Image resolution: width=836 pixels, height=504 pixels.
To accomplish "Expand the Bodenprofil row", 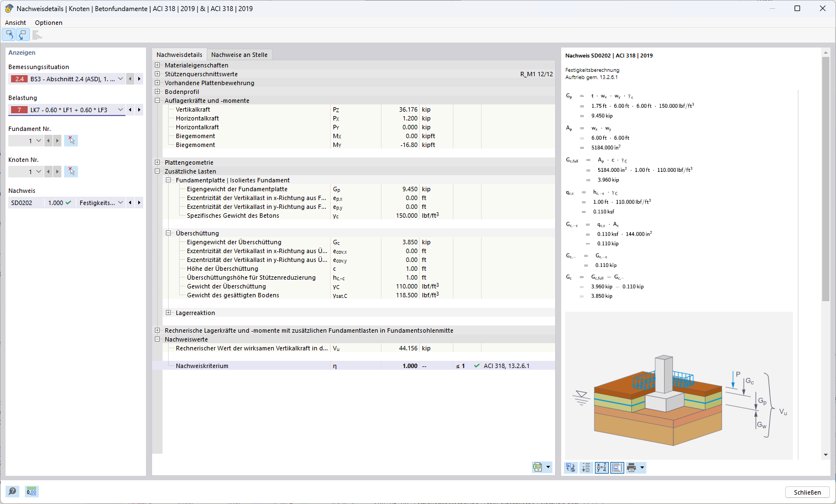I will pos(157,92).
